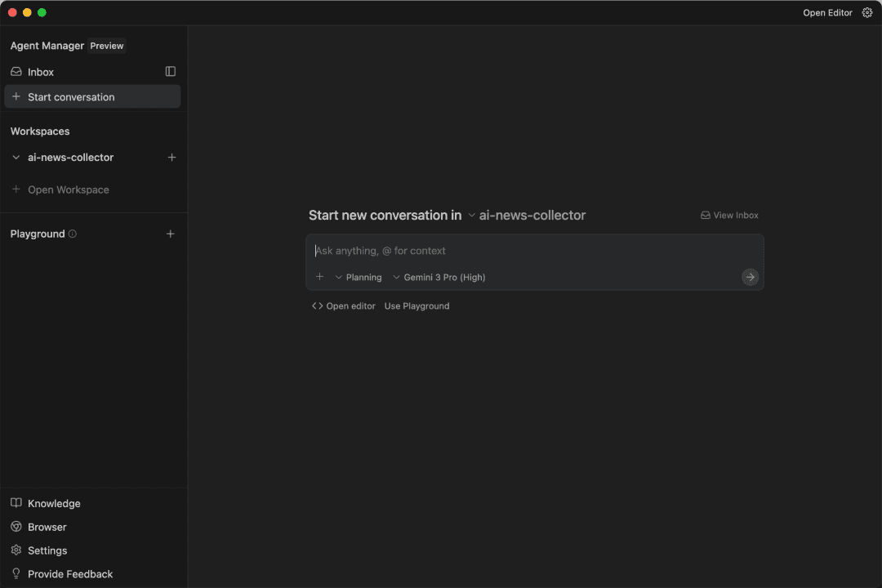
Task: Click the Playground info icon
Action: (73, 234)
